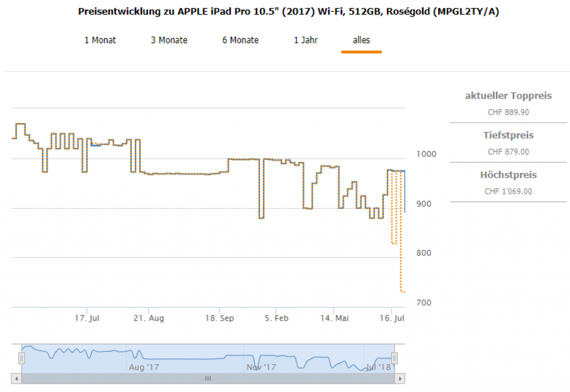This screenshot has width=570, height=392.
Task: Click the "Jul '18" label in navigator
Action: [x=378, y=367]
